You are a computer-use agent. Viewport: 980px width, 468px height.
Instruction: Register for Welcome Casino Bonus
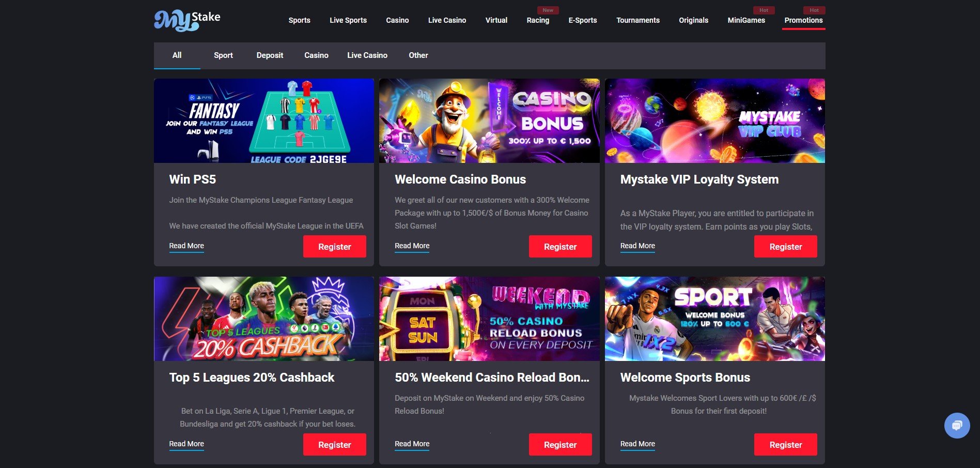[x=560, y=247]
